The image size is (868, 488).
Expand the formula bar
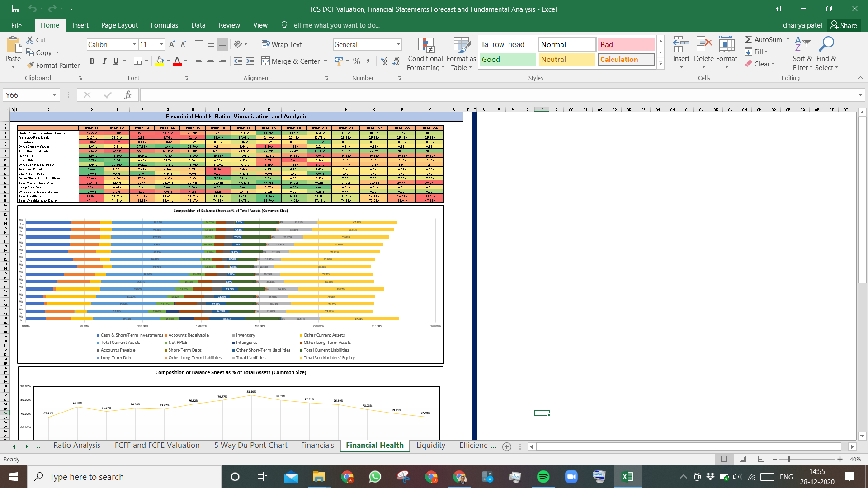click(860, 95)
